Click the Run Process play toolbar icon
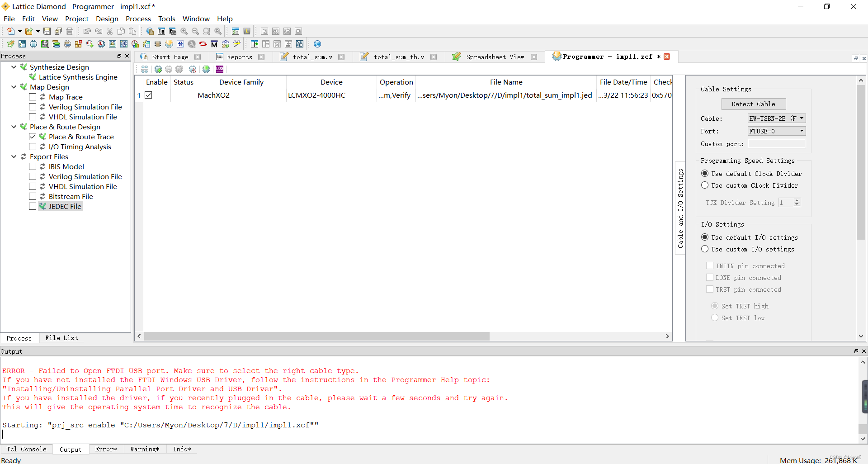This screenshot has height=464, width=868. point(264,31)
